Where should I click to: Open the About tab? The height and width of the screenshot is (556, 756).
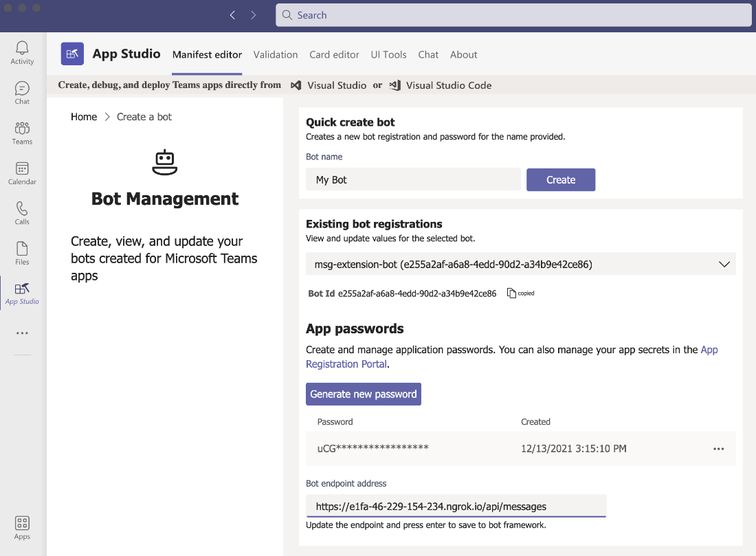pos(463,55)
